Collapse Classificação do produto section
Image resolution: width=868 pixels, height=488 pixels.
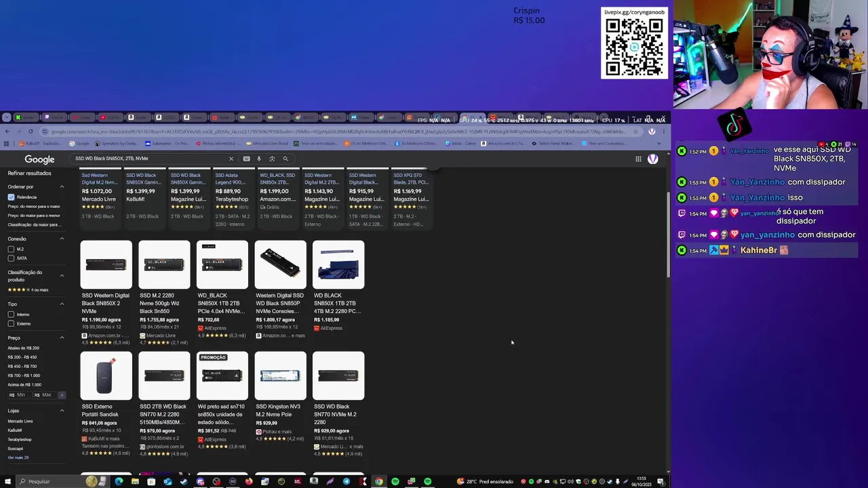pos(62,275)
